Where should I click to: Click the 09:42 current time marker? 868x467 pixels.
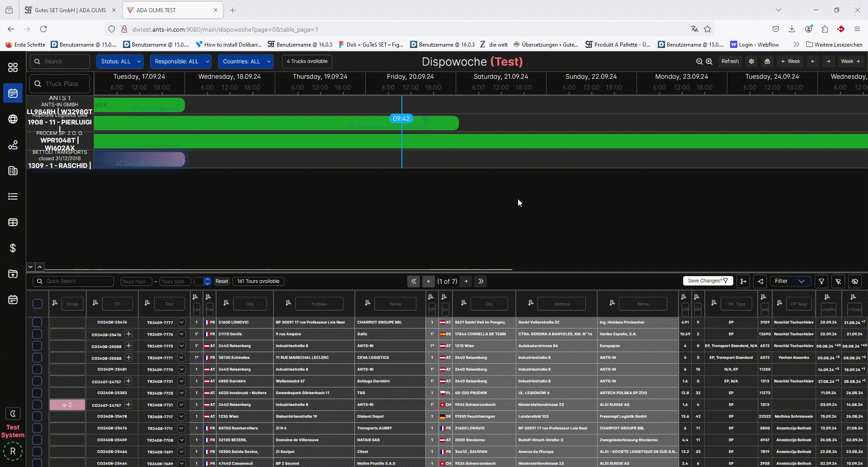pos(401,119)
